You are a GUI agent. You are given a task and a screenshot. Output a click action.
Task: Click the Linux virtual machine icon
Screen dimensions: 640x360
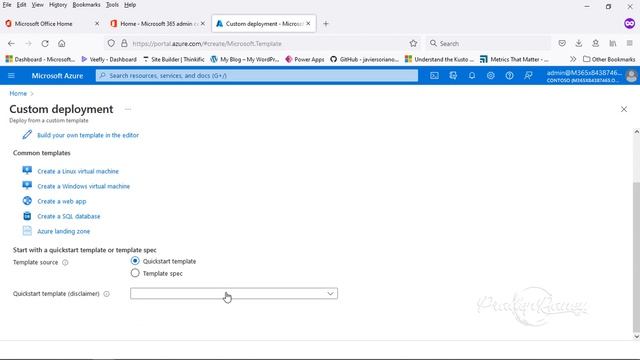[27, 171]
